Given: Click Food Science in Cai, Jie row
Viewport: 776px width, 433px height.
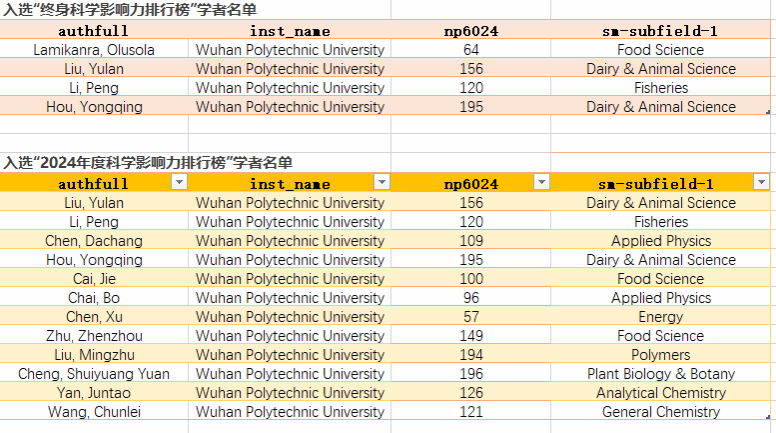Looking at the screenshot, I should click(x=661, y=279).
